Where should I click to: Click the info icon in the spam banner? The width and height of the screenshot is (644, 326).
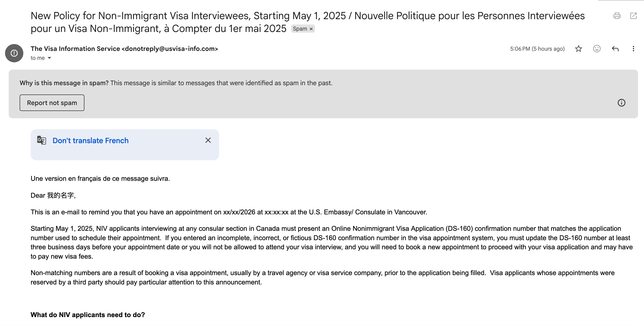point(621,103)
